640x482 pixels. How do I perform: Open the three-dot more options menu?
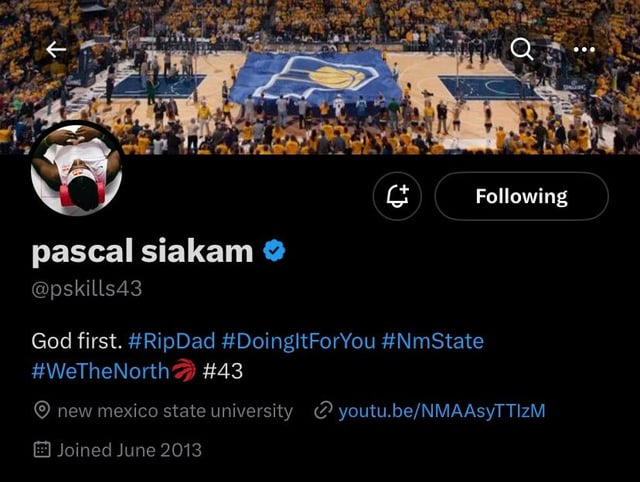583,48
